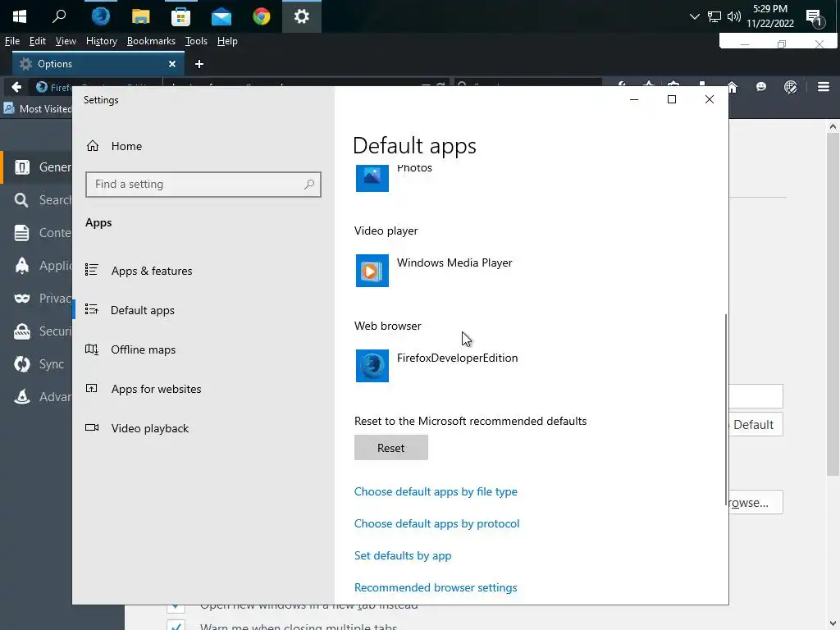The height and width of the screenshot is (630, 840).
Task: Focus the Find a setting field
Action: (203, 185)
